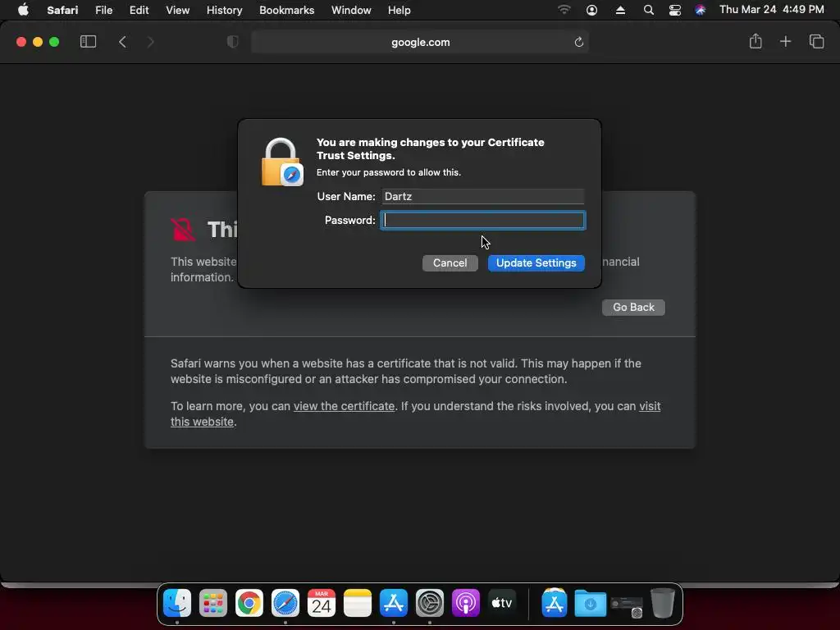The width and height of the screenshot is (840, 630).
Task: Open the File menu
Action: [103, 10]
